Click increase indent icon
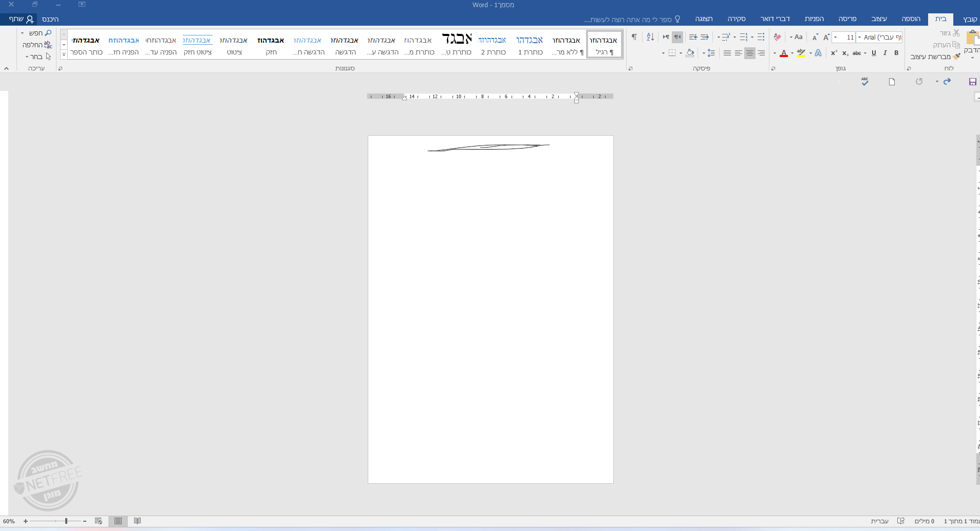The width and height of the screenshot is (980, 531). [693, 37]
